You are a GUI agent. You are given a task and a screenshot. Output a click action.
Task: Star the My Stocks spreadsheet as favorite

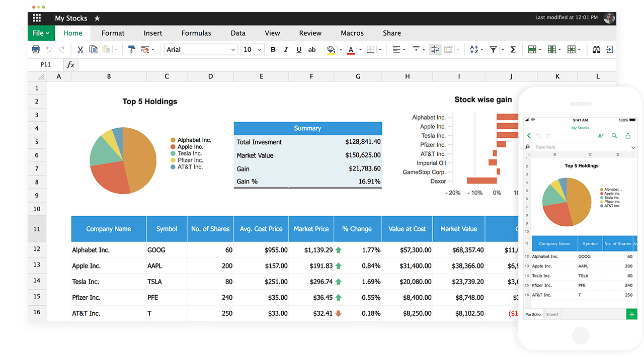[97, 18]
